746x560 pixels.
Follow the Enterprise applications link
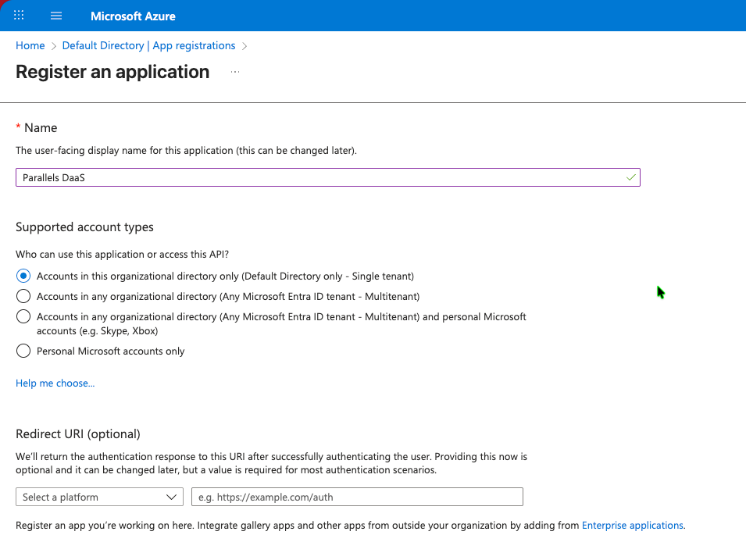(632, 526)
